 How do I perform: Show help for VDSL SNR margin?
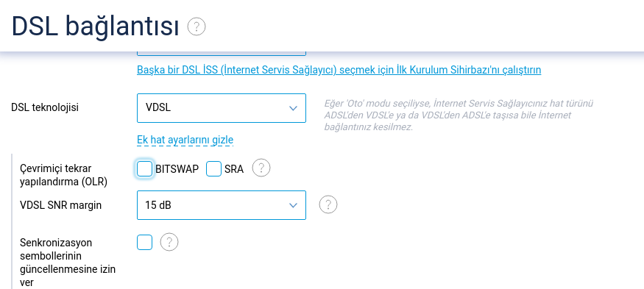[x=328, y=204]
